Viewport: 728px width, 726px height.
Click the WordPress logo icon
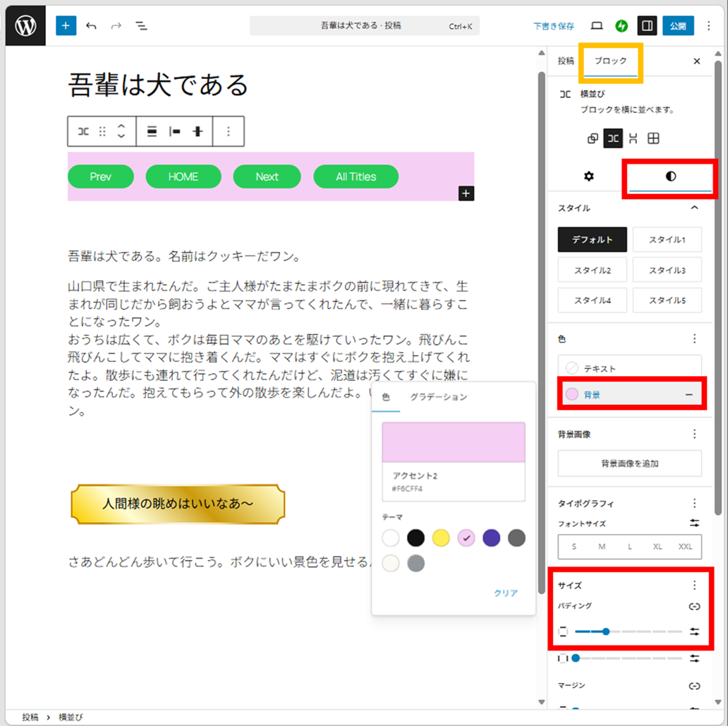point(25,26)
